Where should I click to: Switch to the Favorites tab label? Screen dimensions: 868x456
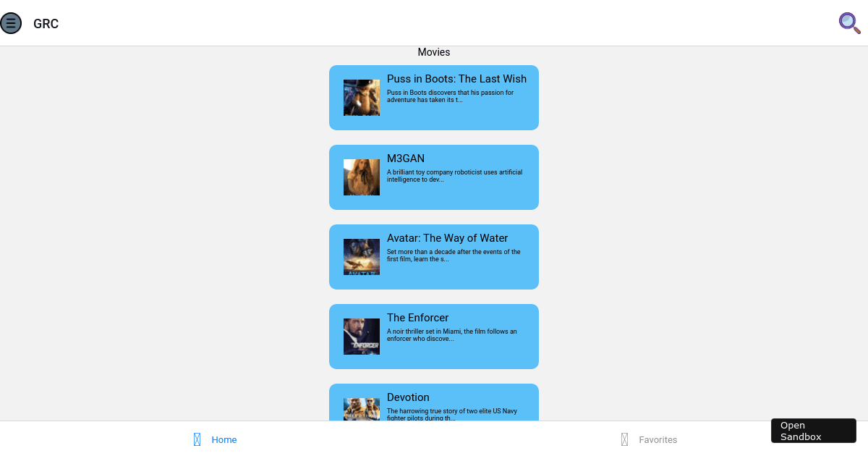click(658, 440)
